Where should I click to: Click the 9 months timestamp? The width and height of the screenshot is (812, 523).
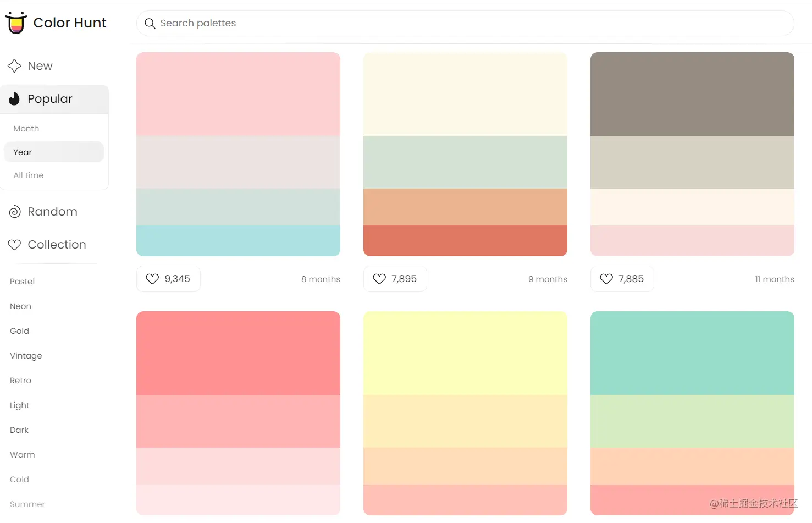548,279
